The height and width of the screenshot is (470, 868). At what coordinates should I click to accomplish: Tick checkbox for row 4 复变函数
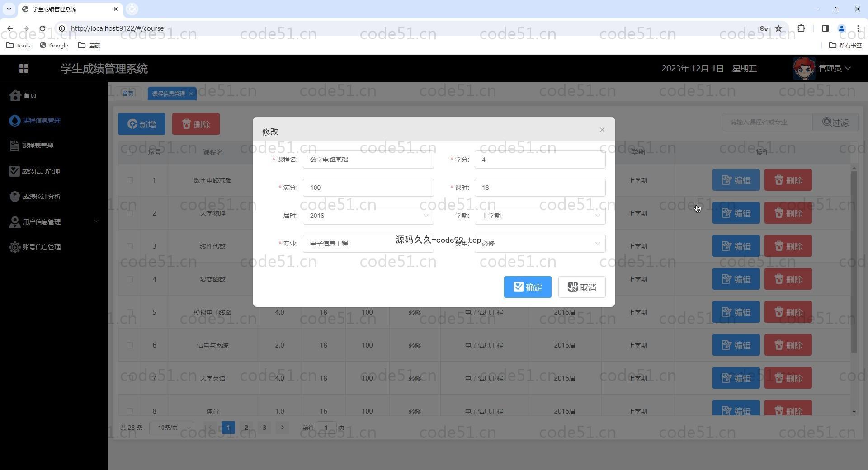130,279
